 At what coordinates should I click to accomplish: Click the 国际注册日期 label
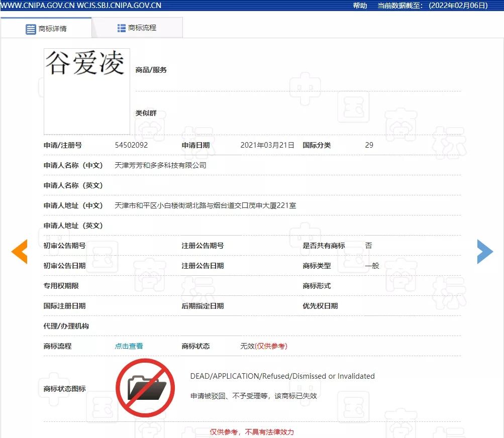(x=65, y=306)
